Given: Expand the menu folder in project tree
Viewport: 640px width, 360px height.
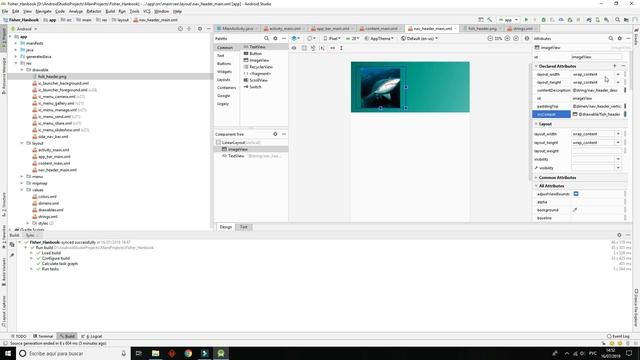Looking at the screenshot, I should (x=22, y=177).
